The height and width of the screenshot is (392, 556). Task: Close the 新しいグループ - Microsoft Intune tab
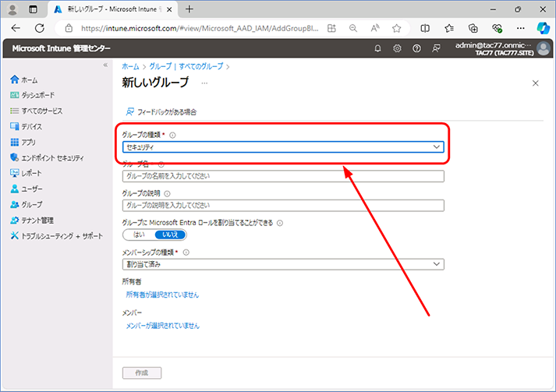[x=169, y=9]
